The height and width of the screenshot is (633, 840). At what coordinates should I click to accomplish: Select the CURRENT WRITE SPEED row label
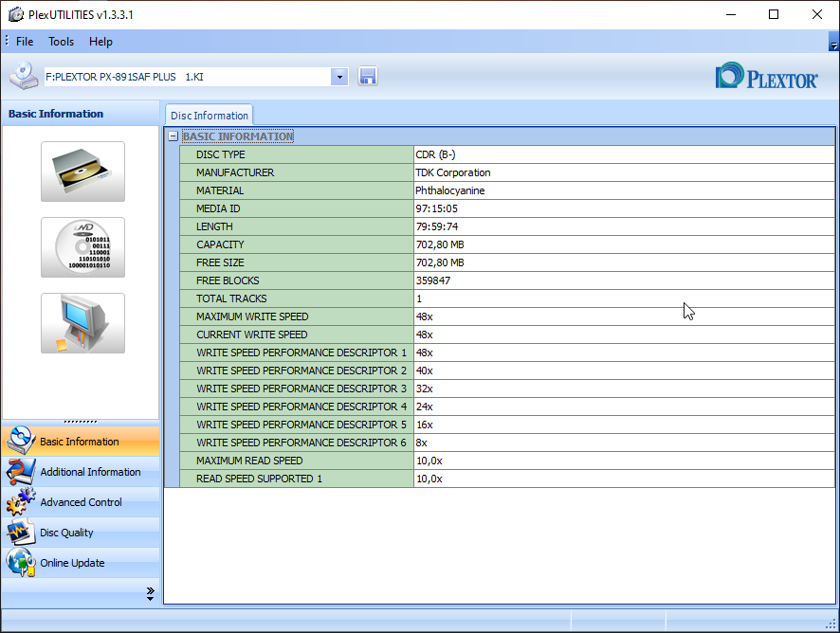pos(252,335)
